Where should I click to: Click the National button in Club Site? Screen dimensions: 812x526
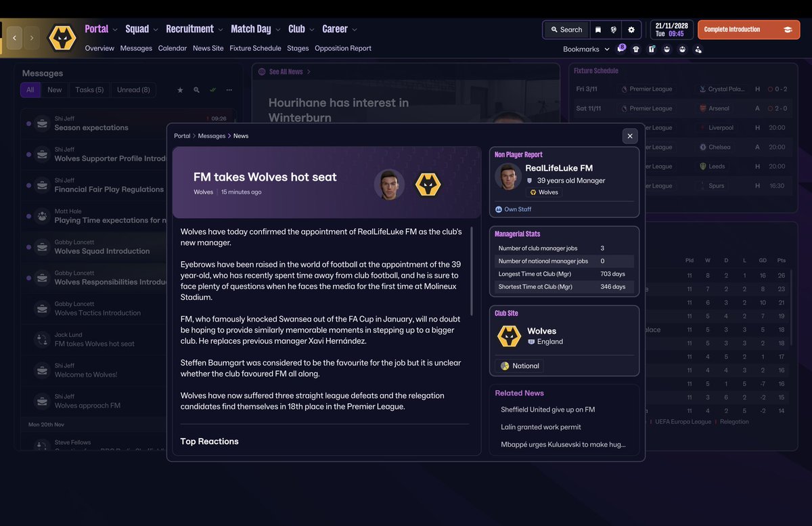click(x=520, y=366)
